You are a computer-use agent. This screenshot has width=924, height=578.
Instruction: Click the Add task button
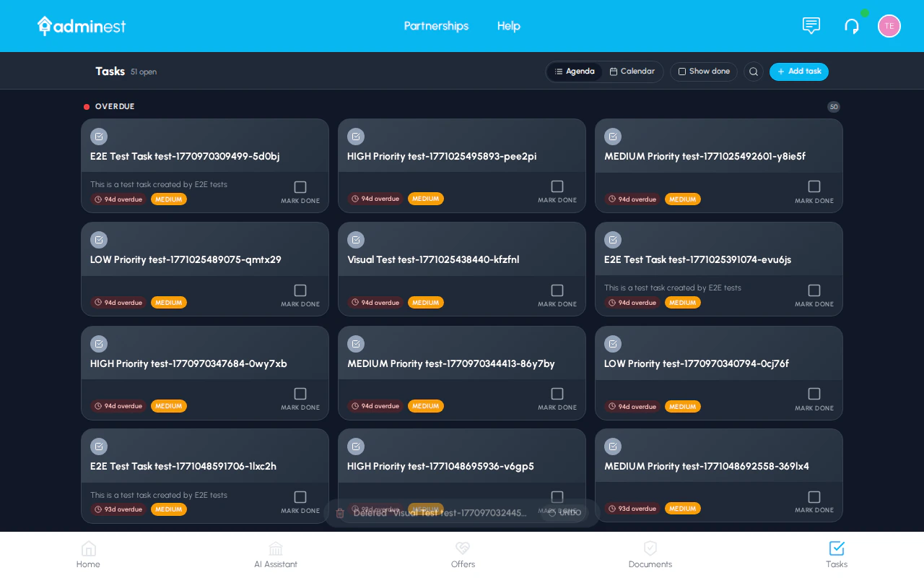tap(799, 72)
